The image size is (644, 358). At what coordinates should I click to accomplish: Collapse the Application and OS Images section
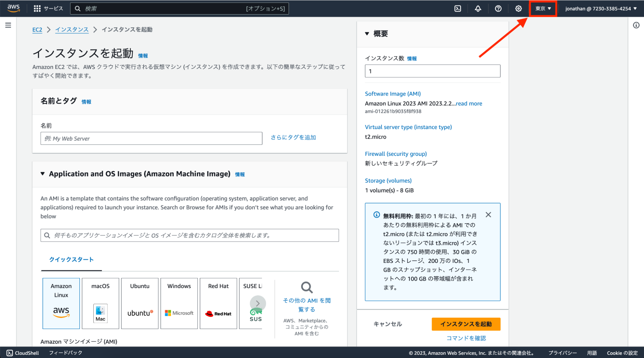(43, 174)
